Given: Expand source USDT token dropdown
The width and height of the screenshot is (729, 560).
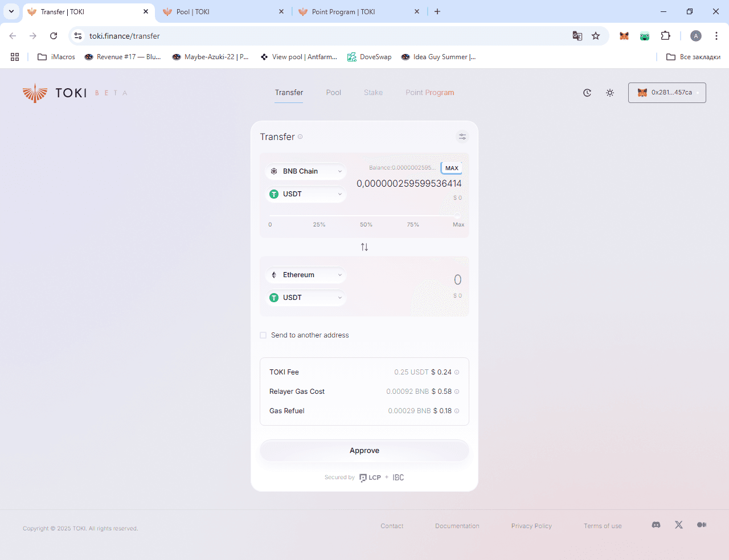Looking at the screenshot, I should [306, 194].
